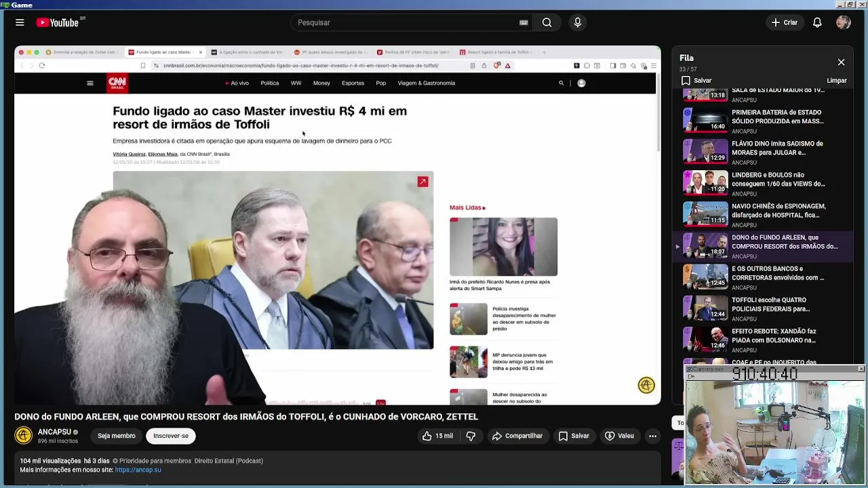Click Viagem & Gastronomia in CNN nav

(x=427, y=83)
